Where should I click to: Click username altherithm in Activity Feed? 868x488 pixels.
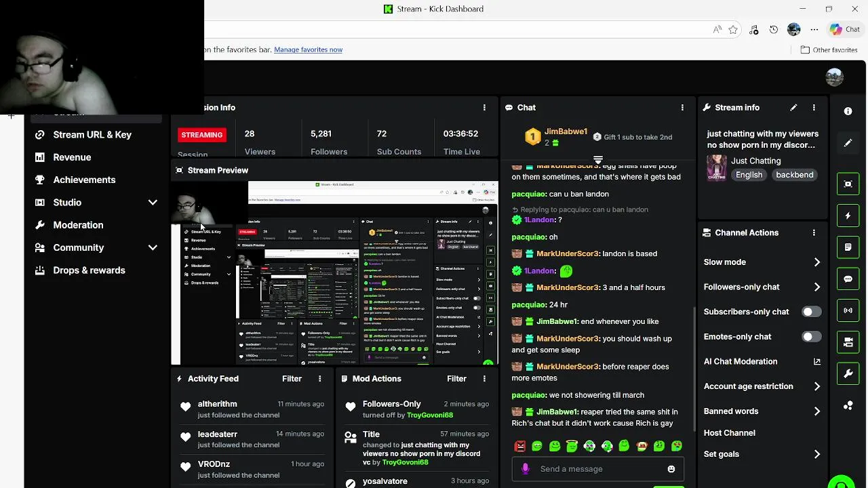(x=217, y=404)
